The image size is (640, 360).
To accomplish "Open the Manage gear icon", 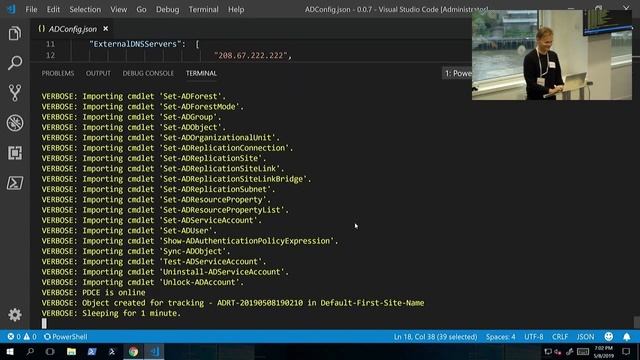I will (x=15, y=315).
